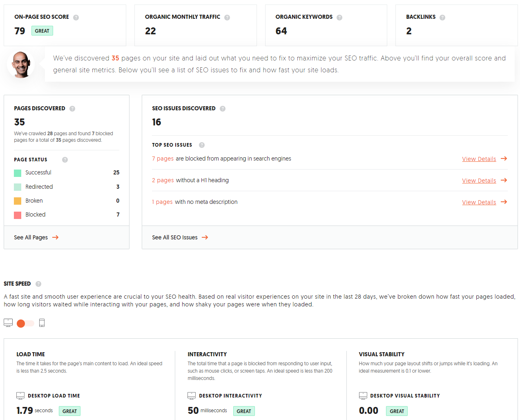Image resolution: width=520 pixels, height=420 pixels.
Task: Select desktop monitor icon for site speed
Action: tap(8, 323)
